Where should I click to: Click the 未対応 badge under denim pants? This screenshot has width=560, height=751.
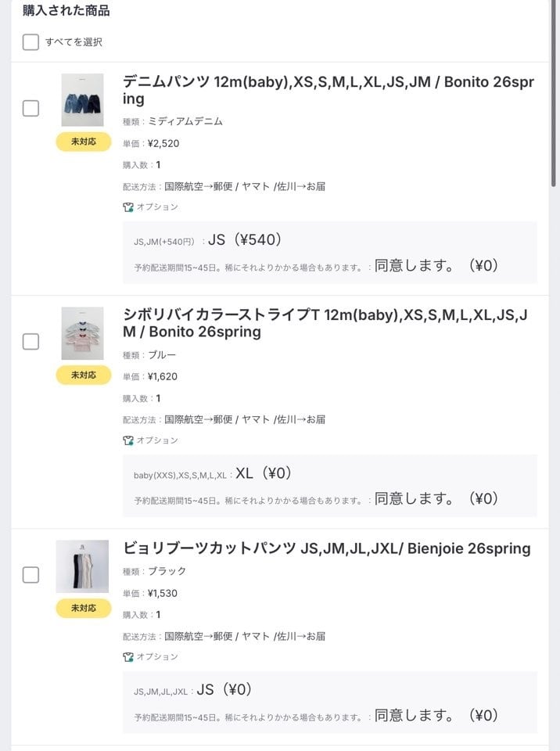84,142
